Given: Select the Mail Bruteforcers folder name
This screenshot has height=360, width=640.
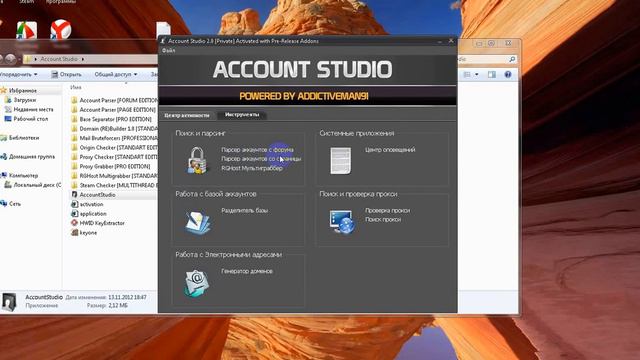Looking at the screenshot, I should click(118, 138).
